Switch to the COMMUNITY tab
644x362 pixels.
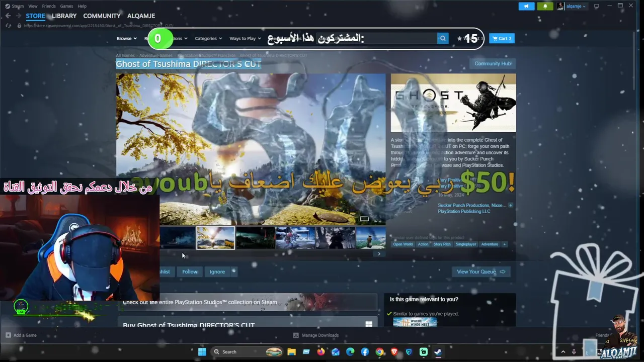click(x=102, y=16)
